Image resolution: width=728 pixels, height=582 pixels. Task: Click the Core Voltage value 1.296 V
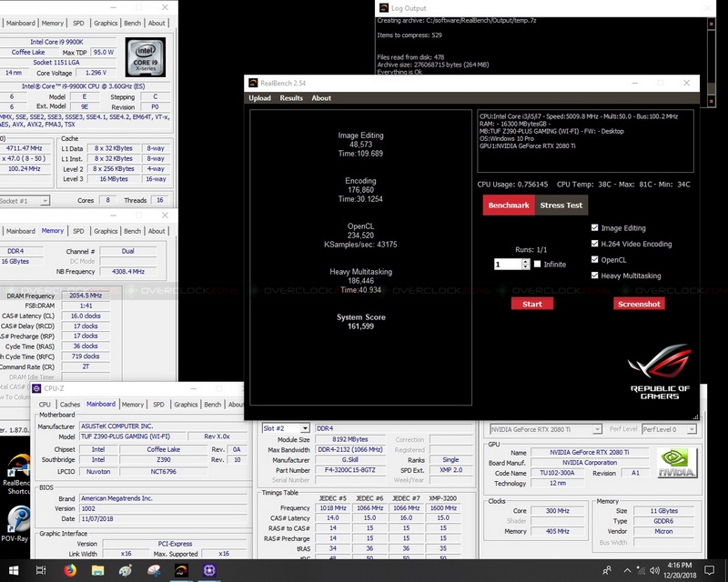click(96, 73)
